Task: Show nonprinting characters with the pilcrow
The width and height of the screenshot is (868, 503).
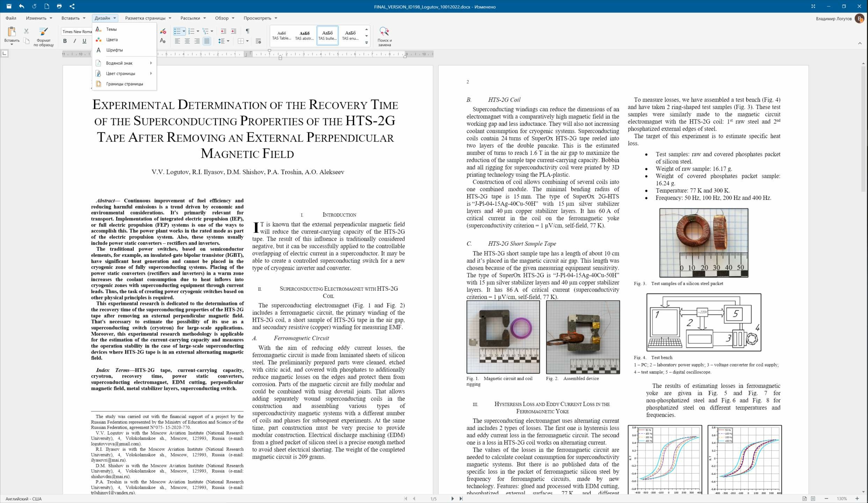Action: (x=247, y=31)
